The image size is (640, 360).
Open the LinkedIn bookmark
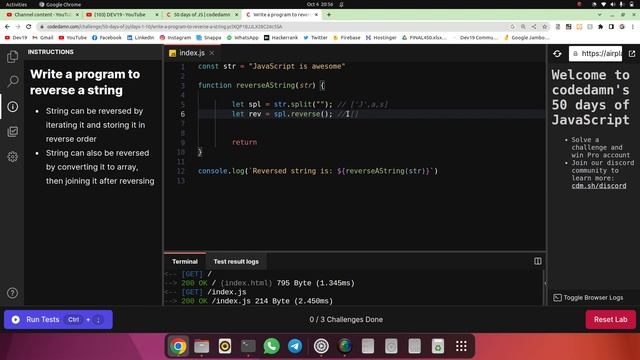141,38
